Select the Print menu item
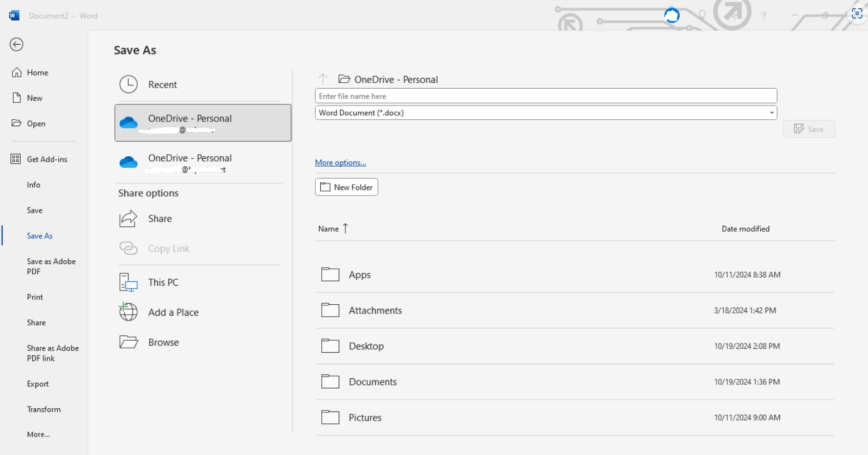868x455 pixels. [35, 297]
